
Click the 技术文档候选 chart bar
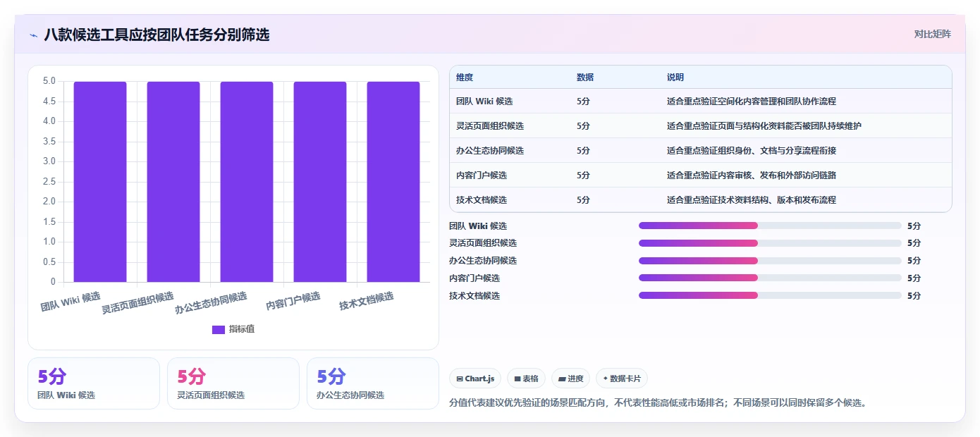tap(393, 182)
